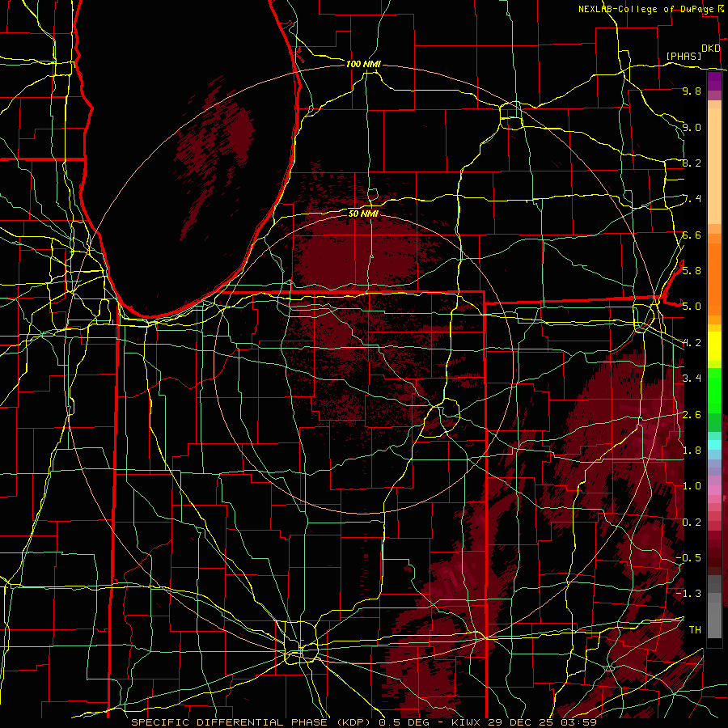Click the 1.8 value on color scale
The height and width of the screenshot is (728, 728).
click(692, 451)
